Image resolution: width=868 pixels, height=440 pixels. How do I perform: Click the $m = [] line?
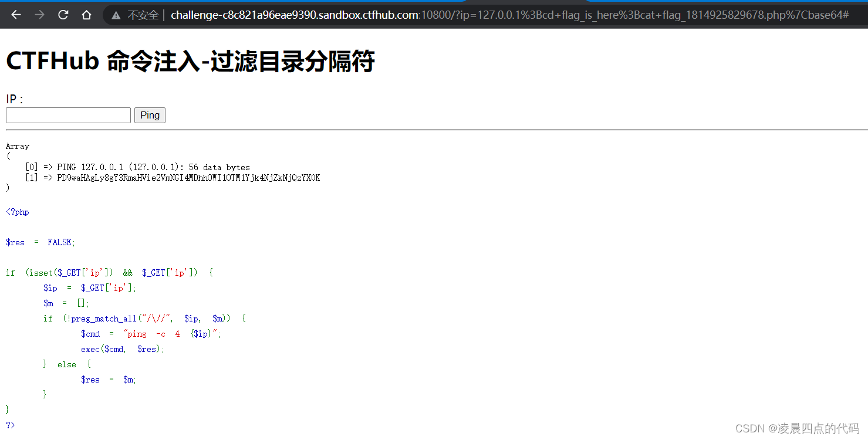point(66,303)
